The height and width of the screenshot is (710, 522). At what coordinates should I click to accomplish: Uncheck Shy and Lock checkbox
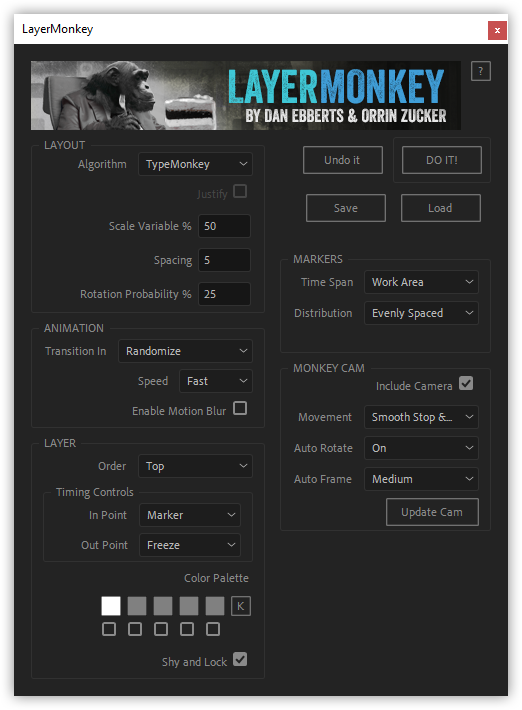[240, 659]
